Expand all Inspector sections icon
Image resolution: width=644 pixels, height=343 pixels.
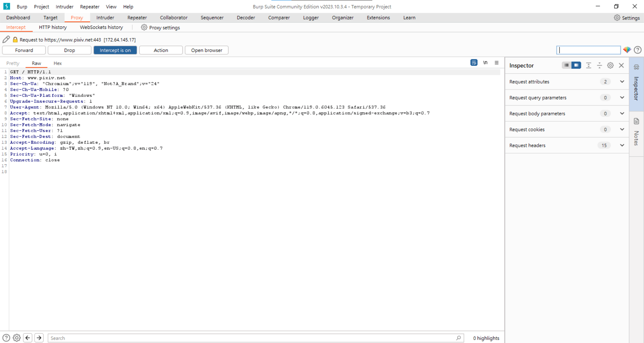589,65
